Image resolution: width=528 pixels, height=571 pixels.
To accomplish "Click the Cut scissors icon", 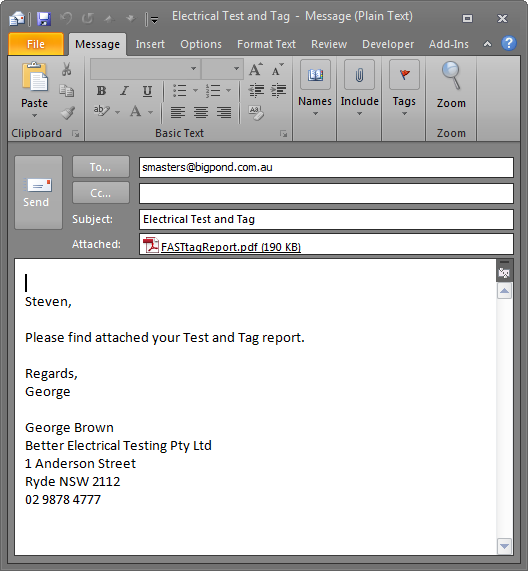I will (66, 69).
